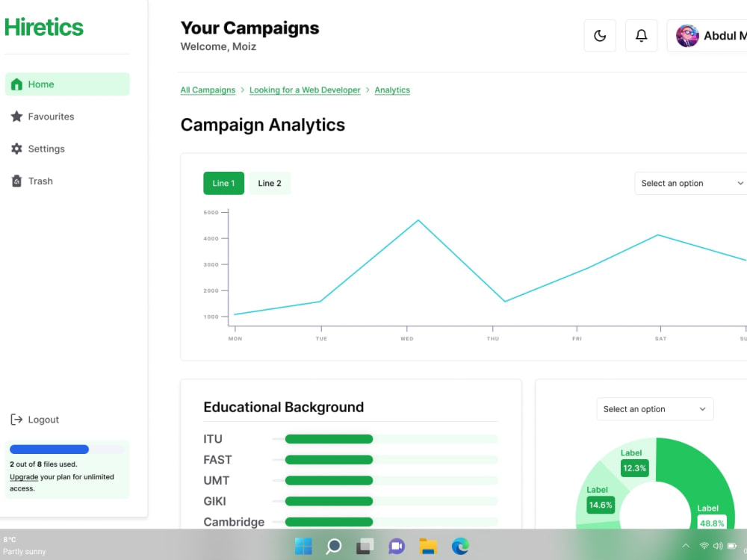Image resolution: width=747 pixels, height=560 pixels.
Task: Click the THU dip on line chart
Action: click(505, 302)
